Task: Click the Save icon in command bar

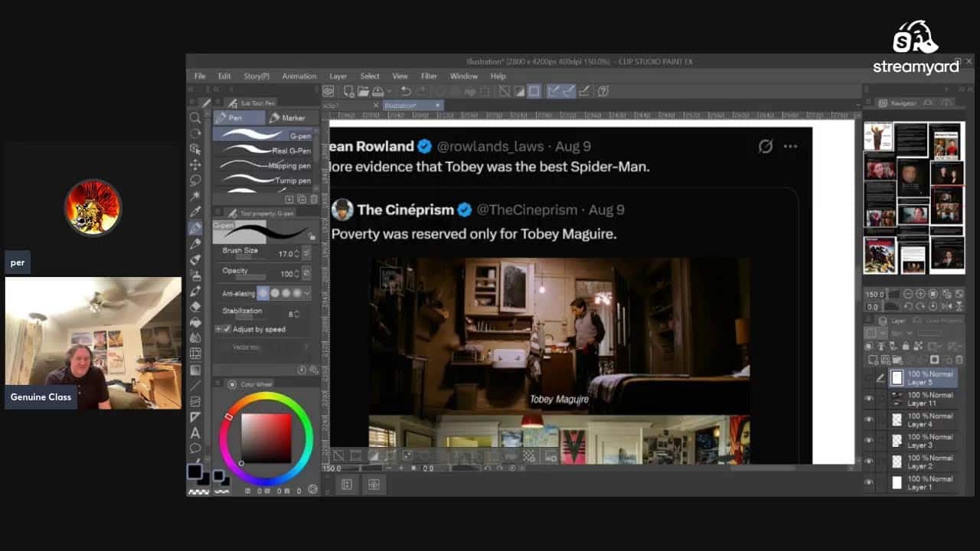Action: [377, 91]
